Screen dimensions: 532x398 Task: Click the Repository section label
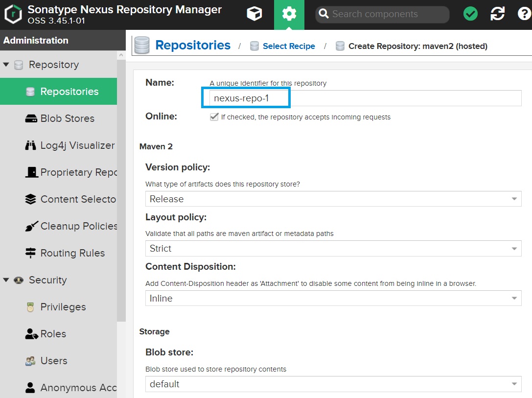click(54, 65)
